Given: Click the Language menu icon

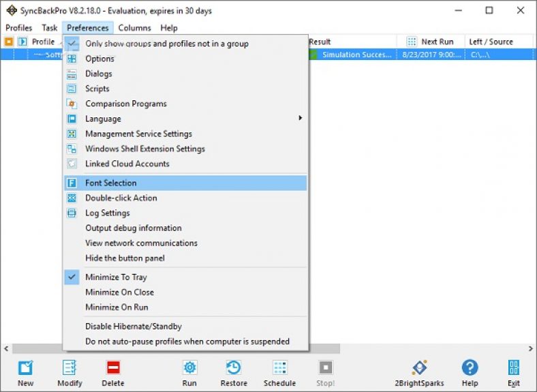Looking at the screenshot, I should [x=72, y=119].
